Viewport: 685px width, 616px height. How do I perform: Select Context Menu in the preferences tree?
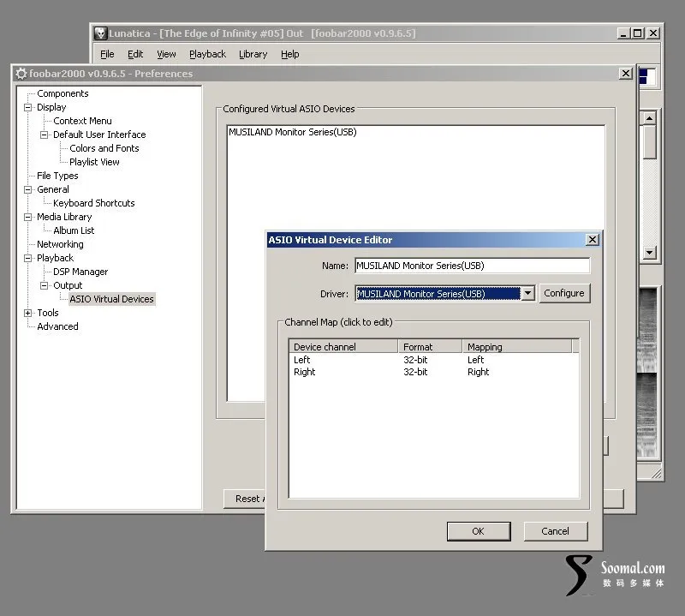coord(82,121)
